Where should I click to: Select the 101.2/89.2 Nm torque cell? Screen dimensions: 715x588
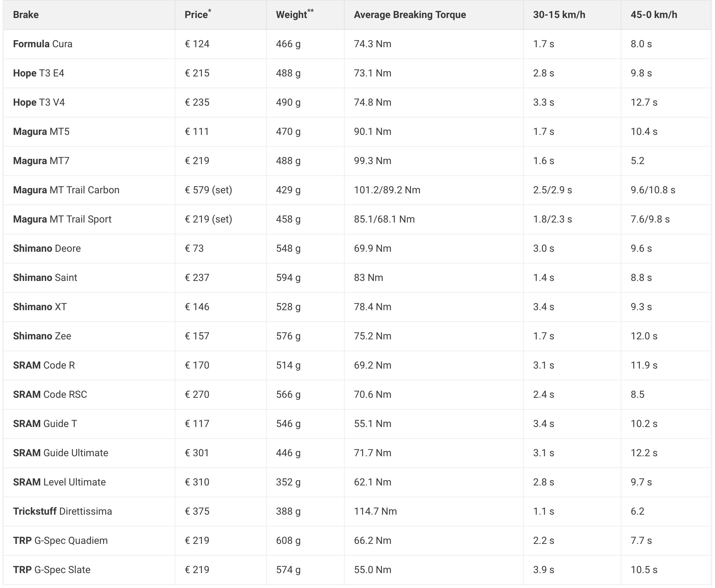pos(387,190)
